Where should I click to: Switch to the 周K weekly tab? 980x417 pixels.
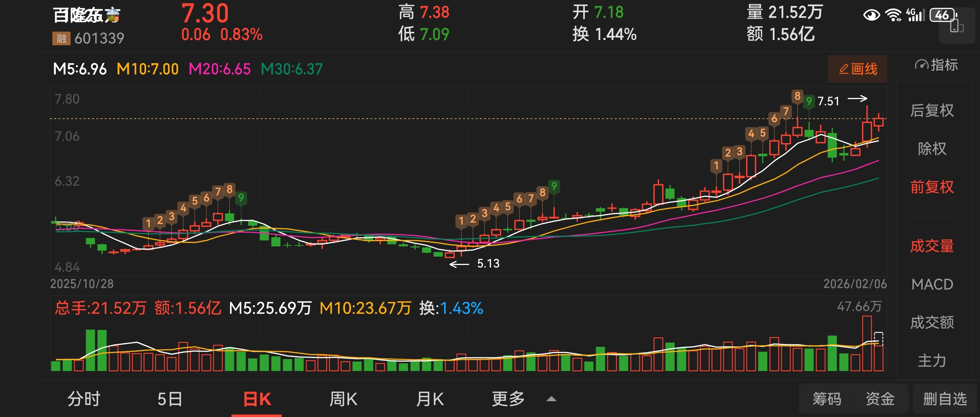(343, 399)
